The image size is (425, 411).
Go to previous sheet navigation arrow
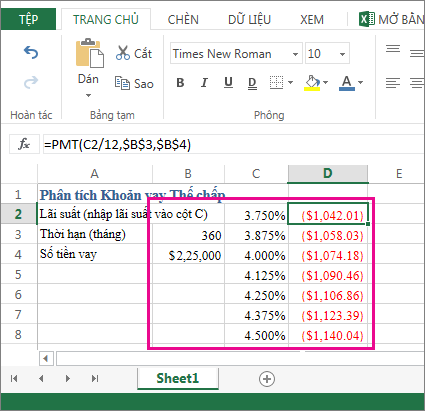coord(41,378)
